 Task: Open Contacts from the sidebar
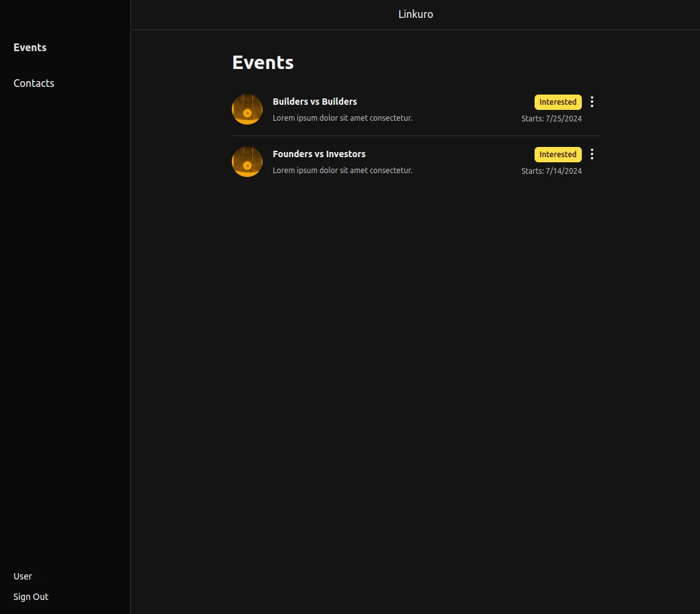34,83
